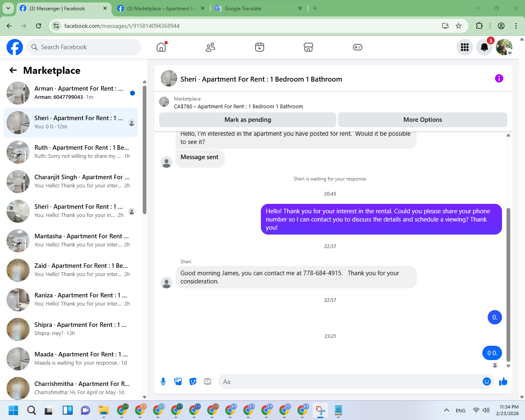The image size is (525, 420).
Task: Click the voice clip microphone icon
Action: tap(163, 381)
